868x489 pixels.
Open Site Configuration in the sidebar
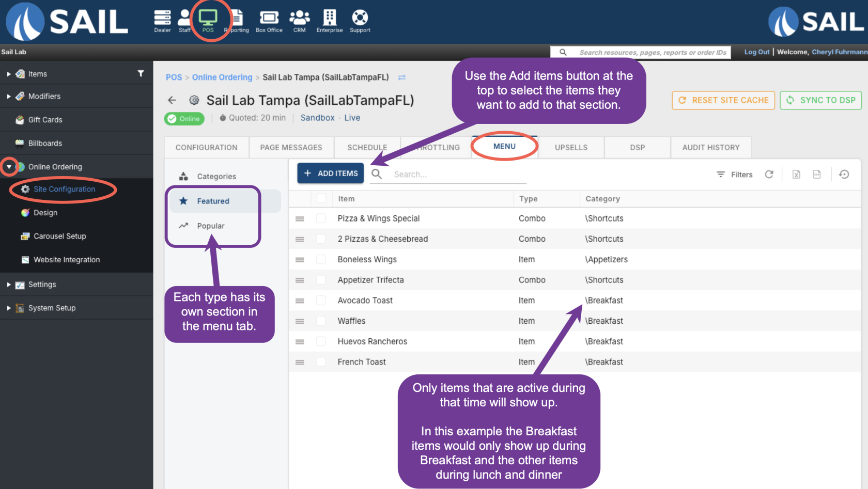[x=64, y=190]
